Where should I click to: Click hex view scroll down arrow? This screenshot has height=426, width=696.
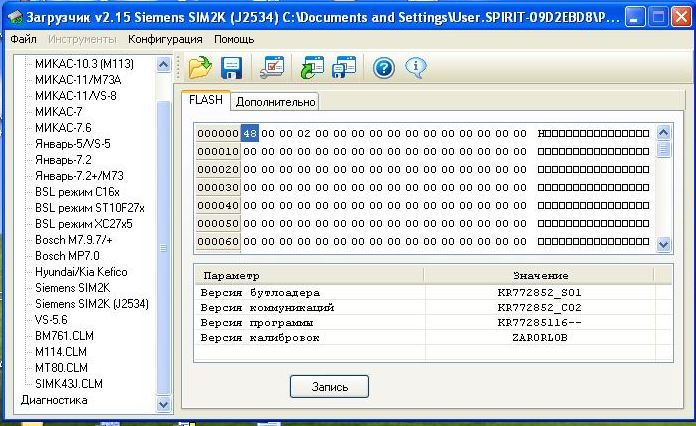664,244
